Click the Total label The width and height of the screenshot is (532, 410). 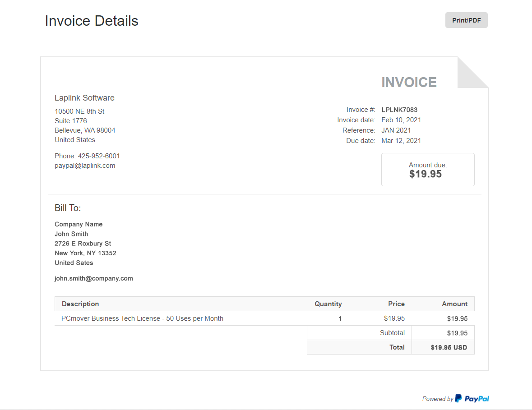click(397, 347)
